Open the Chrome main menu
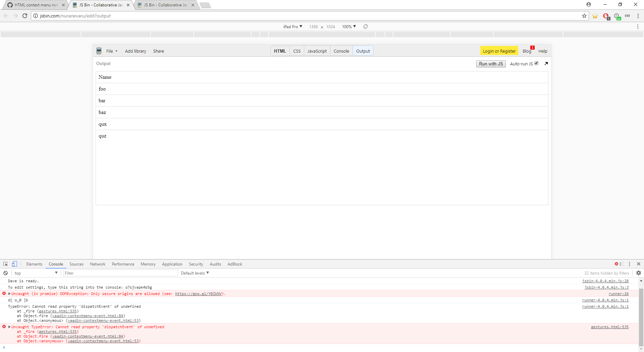 tap(638, 16)
